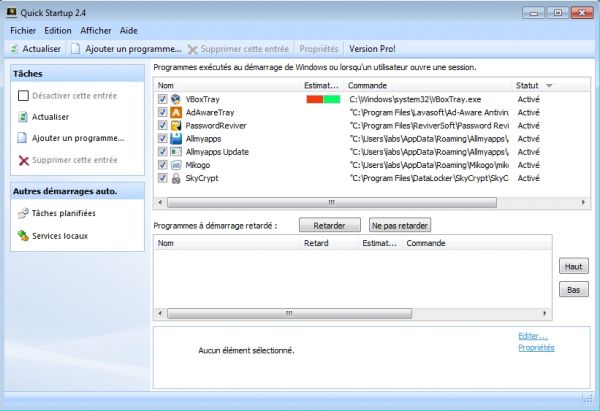
Task: Click the PasswordReviver icon
Action: (x=176, y=126)
